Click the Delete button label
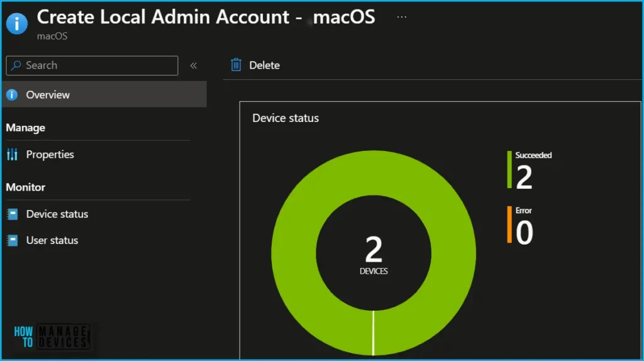This screenshot has width=644, height=361. click(x=265, y=65)
